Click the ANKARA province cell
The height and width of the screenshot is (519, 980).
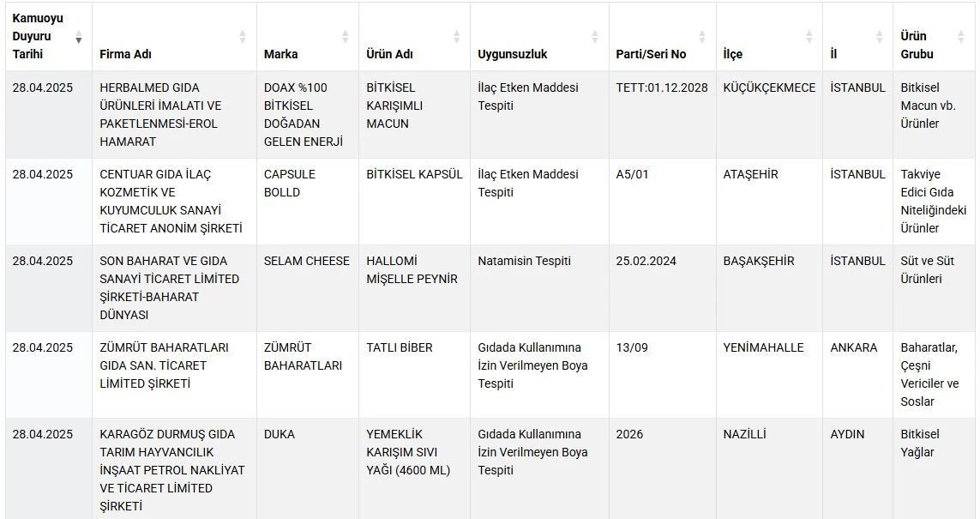pyautogui.click(x=854, y=347)
